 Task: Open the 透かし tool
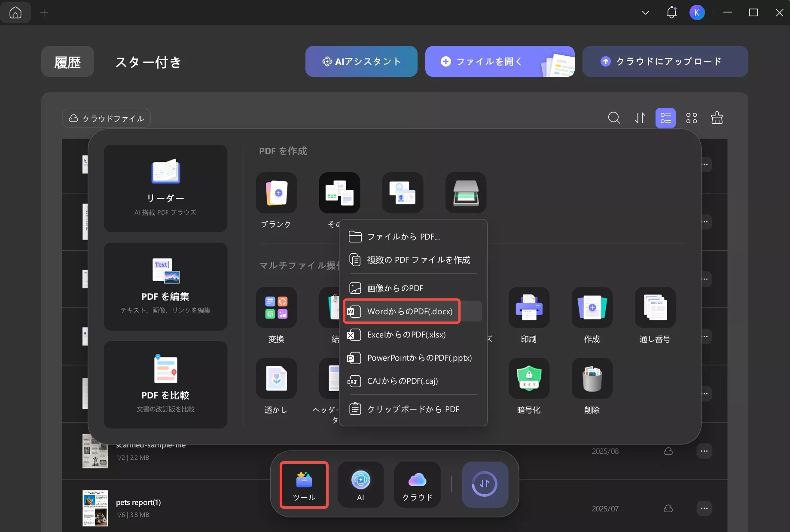click(x=276, y=378)
